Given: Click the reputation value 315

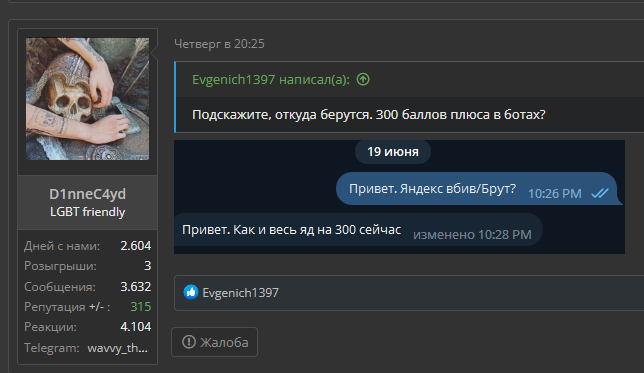Looking at the screenshot, I should (140, 306).
